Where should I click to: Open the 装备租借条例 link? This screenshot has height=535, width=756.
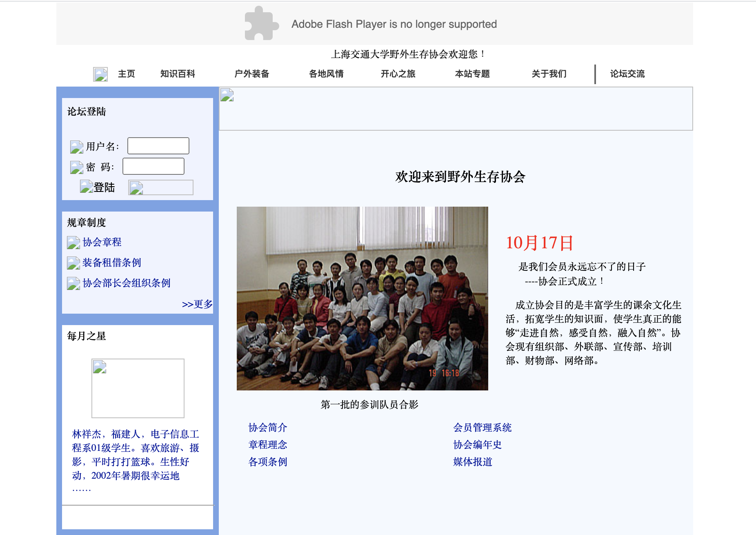pyautogui.click(x=112, y=263)
